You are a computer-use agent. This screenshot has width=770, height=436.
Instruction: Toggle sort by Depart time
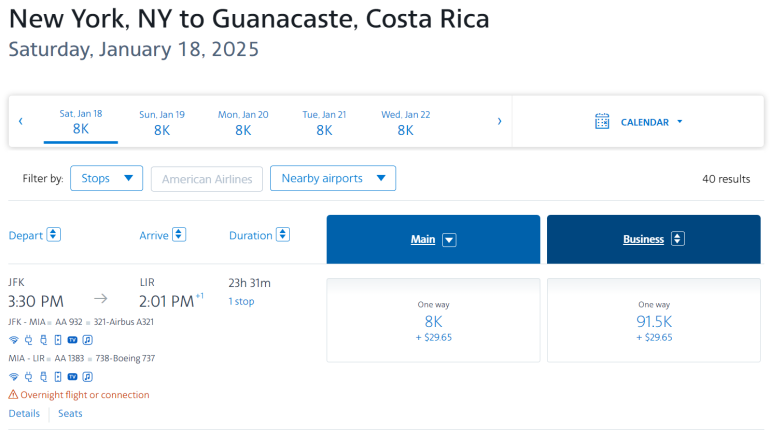[x=54, y=235]
